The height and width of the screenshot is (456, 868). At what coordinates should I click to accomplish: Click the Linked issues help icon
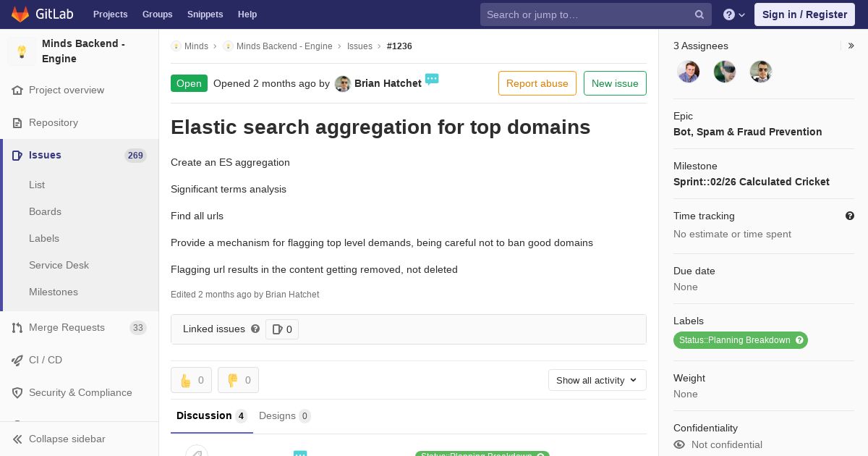pos(255,329)
